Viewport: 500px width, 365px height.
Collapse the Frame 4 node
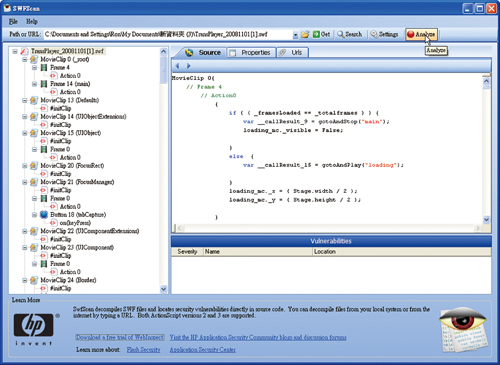point(34,68)
